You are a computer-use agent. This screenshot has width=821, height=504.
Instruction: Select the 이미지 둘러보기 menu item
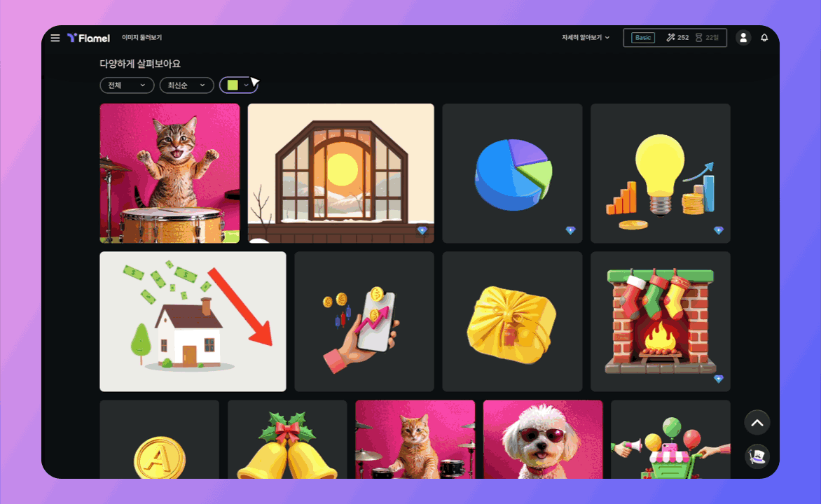click(x=142, y=38)
